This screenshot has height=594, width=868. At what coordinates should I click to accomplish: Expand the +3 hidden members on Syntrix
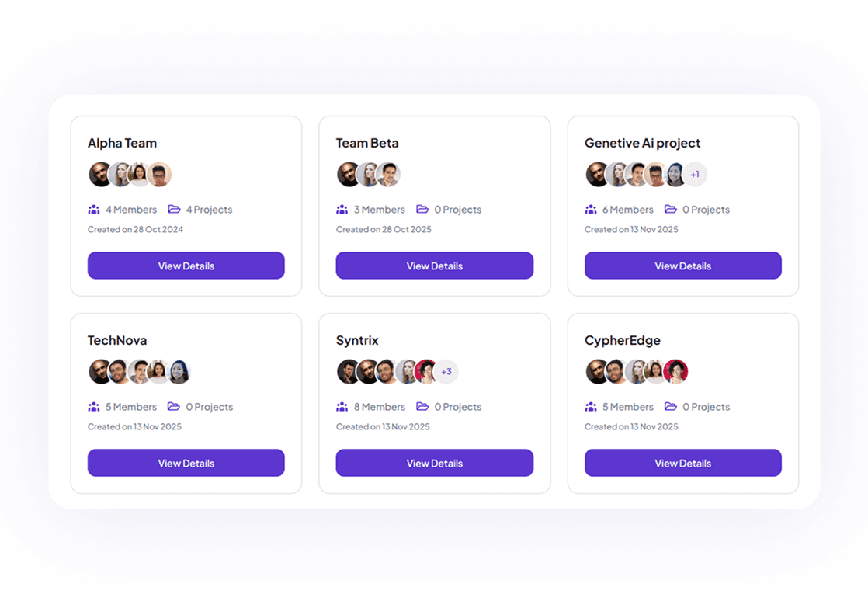(x=446, y=371)
